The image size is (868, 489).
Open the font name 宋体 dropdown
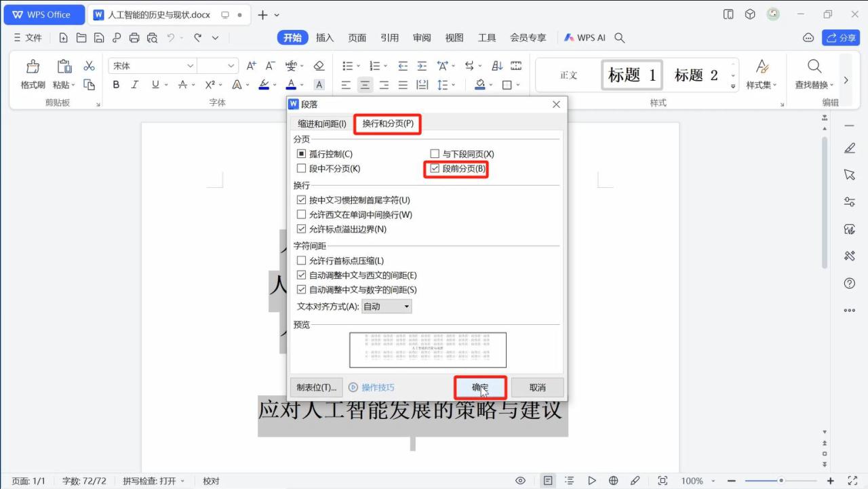(x=191, y=66)
